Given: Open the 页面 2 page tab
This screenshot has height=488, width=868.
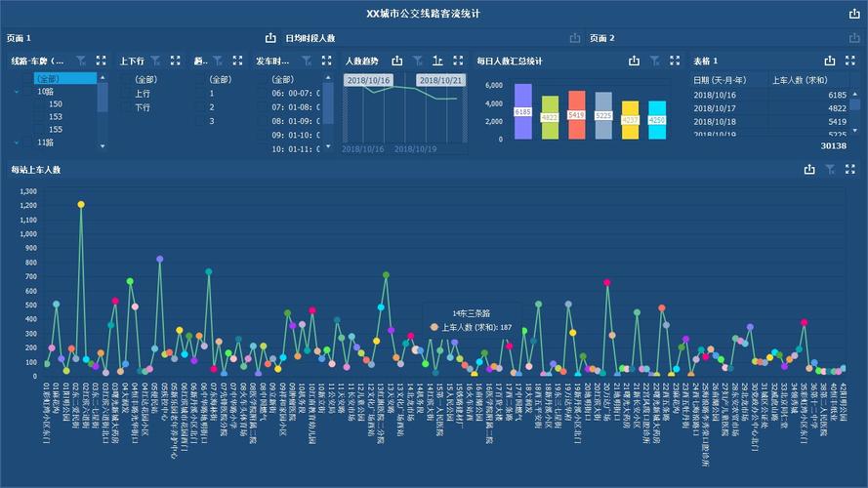Looking at the screenshot, I should point(601,38).
